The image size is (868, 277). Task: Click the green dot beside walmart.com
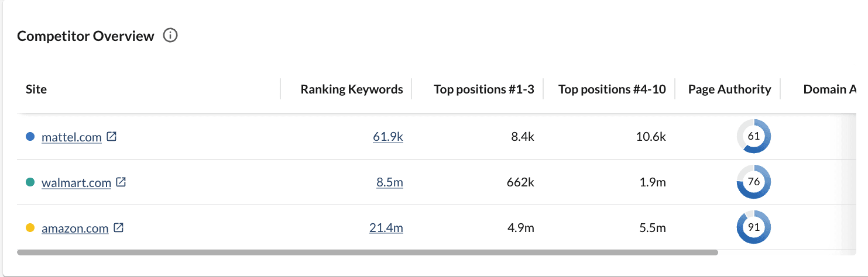click(x=30, y=182)
